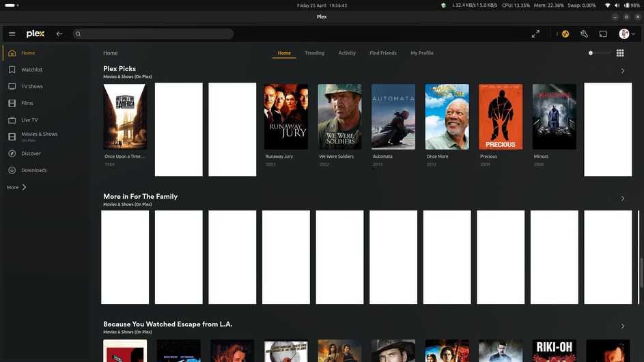This screenshot has width=644, height=362.
Task: Open Settings via the wrench icon
Action: [x=584, y=34]
